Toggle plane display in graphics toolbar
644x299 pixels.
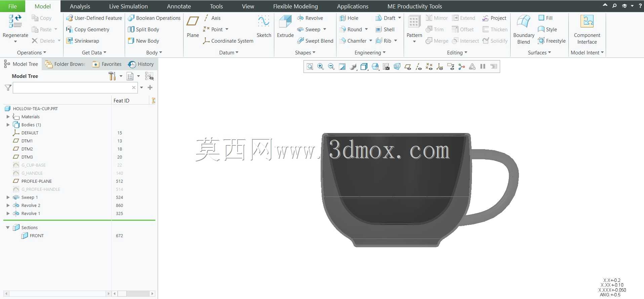click(x=408, y=67)
